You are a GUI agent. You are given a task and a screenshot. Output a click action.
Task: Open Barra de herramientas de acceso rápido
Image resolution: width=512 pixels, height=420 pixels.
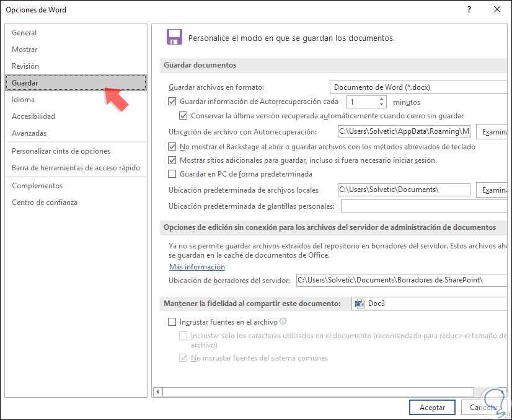[x=76, y=167]
